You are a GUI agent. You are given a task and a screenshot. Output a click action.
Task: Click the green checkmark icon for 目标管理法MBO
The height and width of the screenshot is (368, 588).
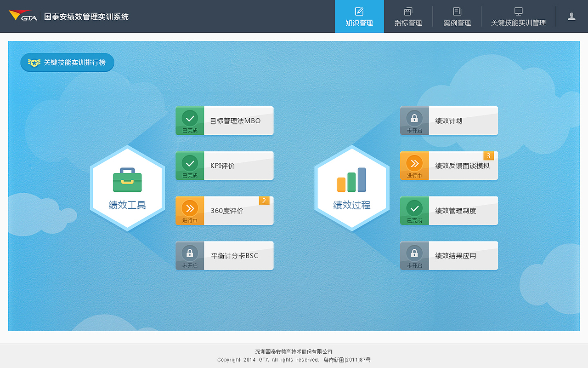(x=190, y=118)
